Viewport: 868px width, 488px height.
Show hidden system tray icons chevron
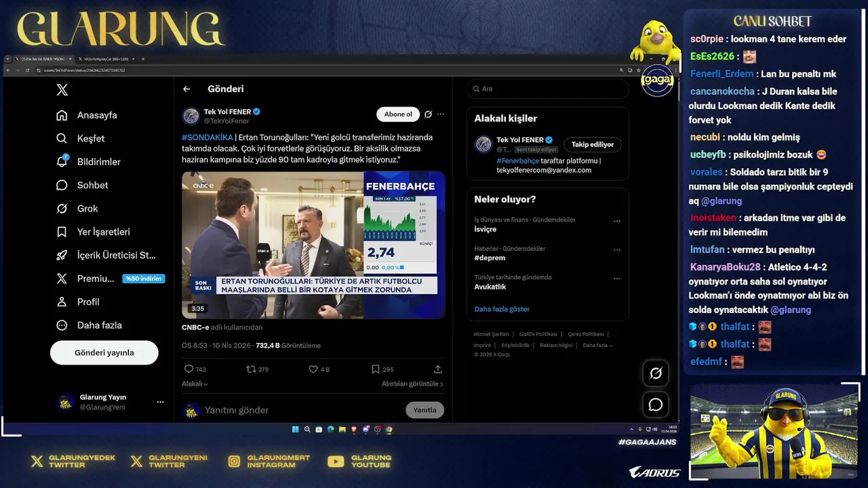coord(631,429)
